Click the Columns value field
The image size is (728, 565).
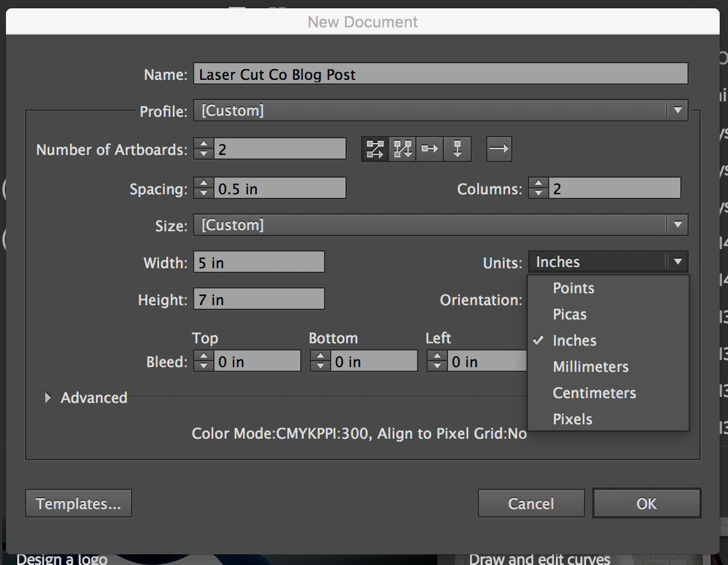(615, 189)
